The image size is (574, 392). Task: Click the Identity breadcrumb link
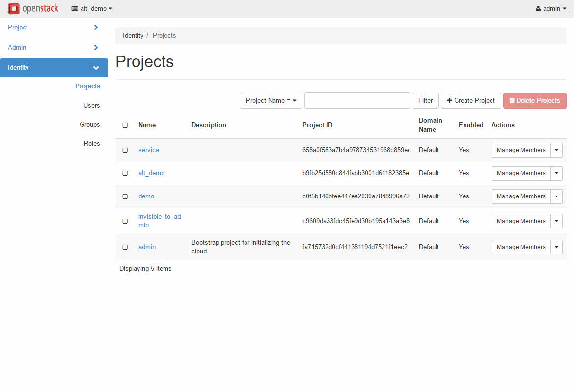coord(133,35)
